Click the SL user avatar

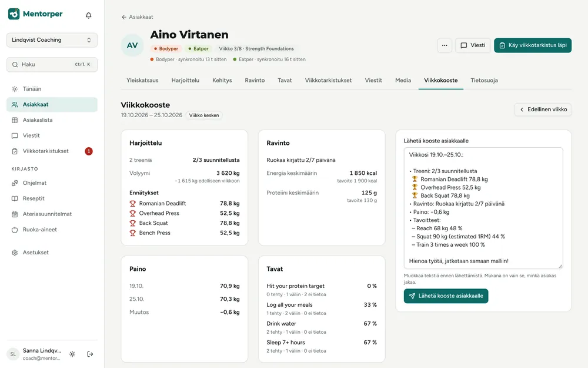pyautogui.click(x=13, y=354)
